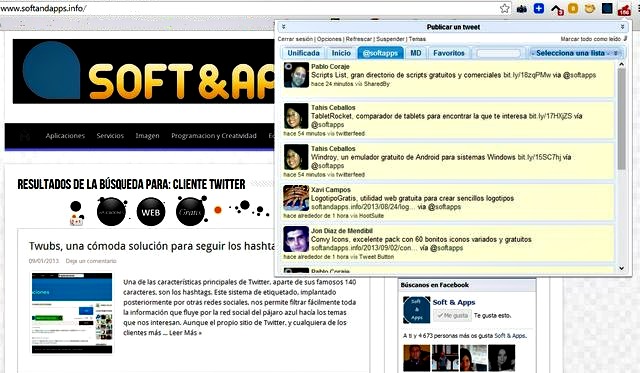Viewport: 640px width, 373px height.
Task: Open the MD tab
Action: [416, 53]
